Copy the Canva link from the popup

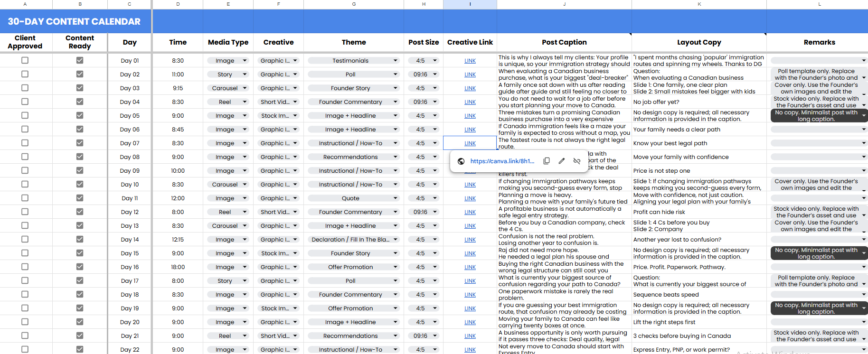coord(547,161)
